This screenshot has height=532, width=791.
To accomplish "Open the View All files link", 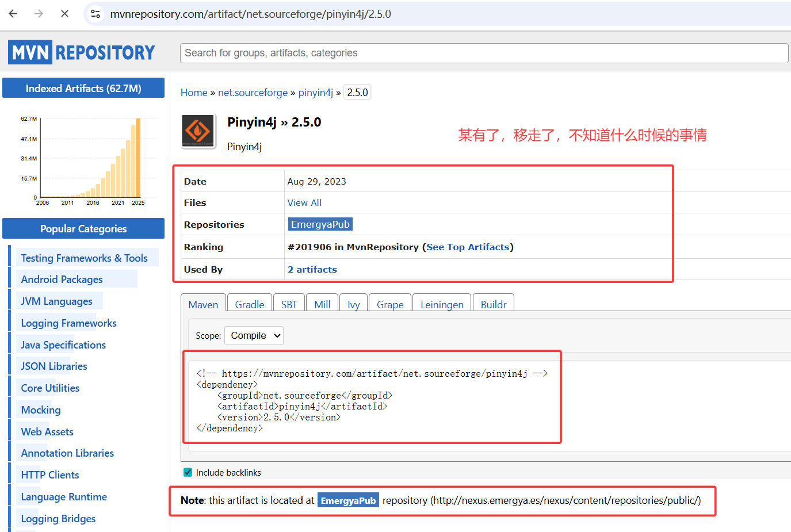I will (304, 202).
